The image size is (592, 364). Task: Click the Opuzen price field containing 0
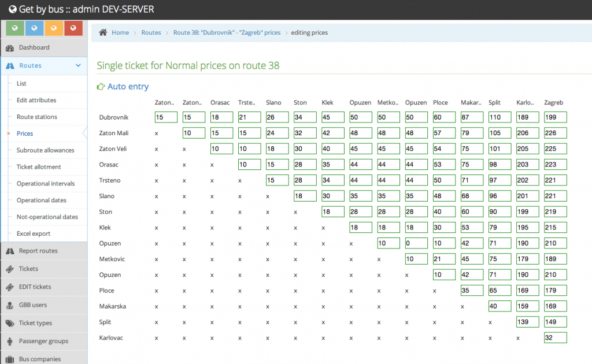point(416,243)
